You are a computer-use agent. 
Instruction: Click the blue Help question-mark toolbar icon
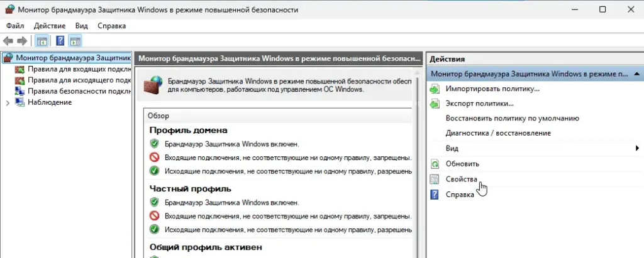pos(60,41)
